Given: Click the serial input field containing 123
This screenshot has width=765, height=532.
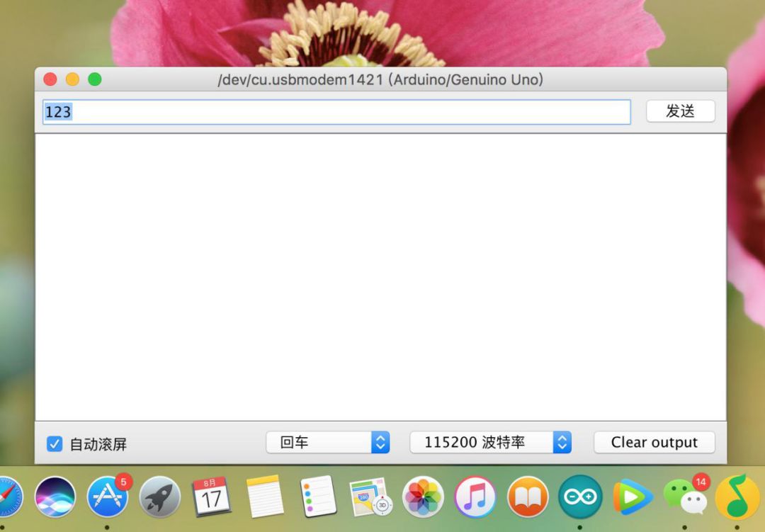Looking at the screenshot, I should tap(336, 112).
